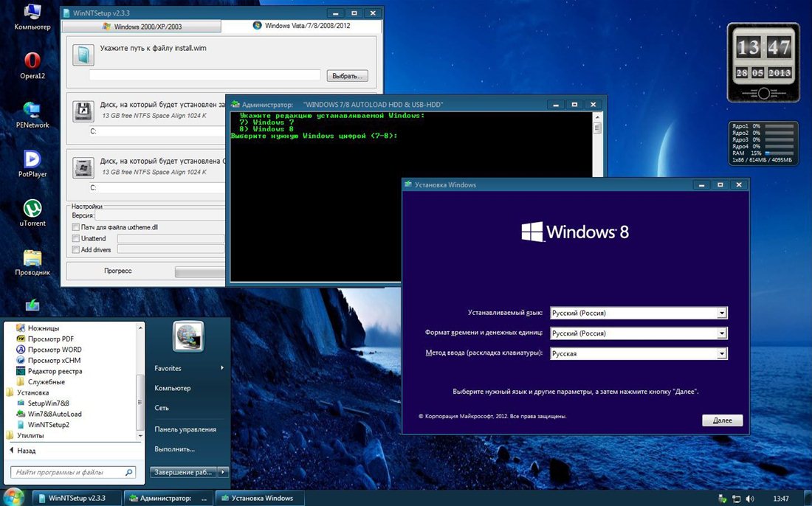Screen dimensions: 812x506
Task: Click the safely remove hardware tray icon
Action: (723, 499)
